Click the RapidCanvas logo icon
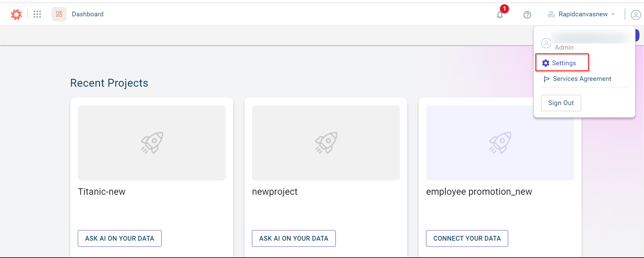This screenshot has height=258, width=644. [16, 14]
